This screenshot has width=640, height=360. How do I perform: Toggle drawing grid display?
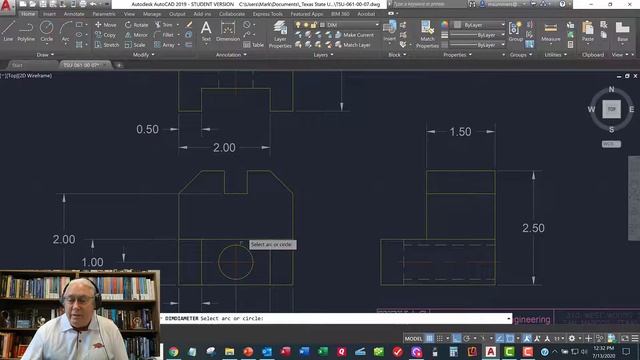click(429, 338)
